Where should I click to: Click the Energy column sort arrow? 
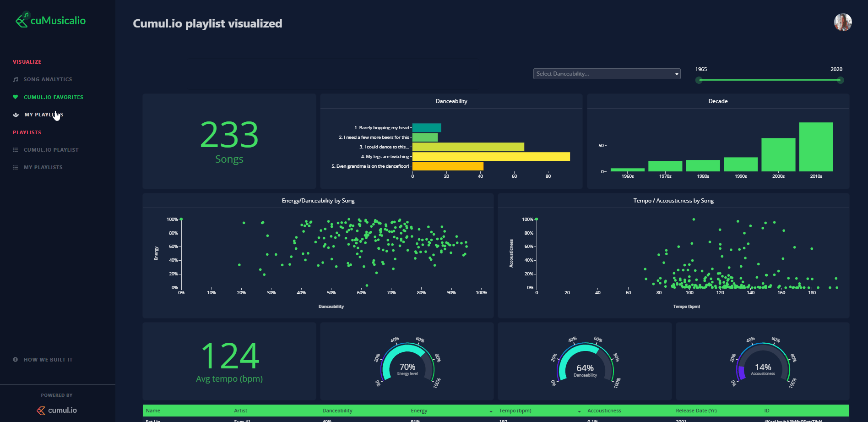491,411
